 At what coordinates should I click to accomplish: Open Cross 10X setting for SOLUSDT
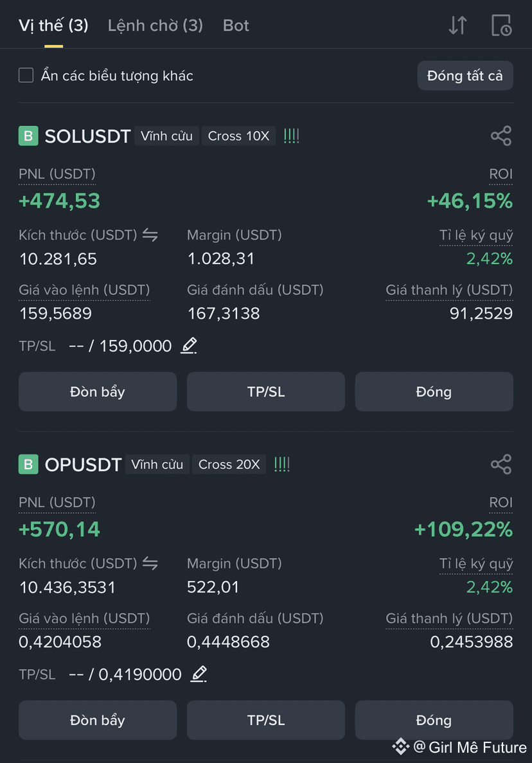[238, 136]
